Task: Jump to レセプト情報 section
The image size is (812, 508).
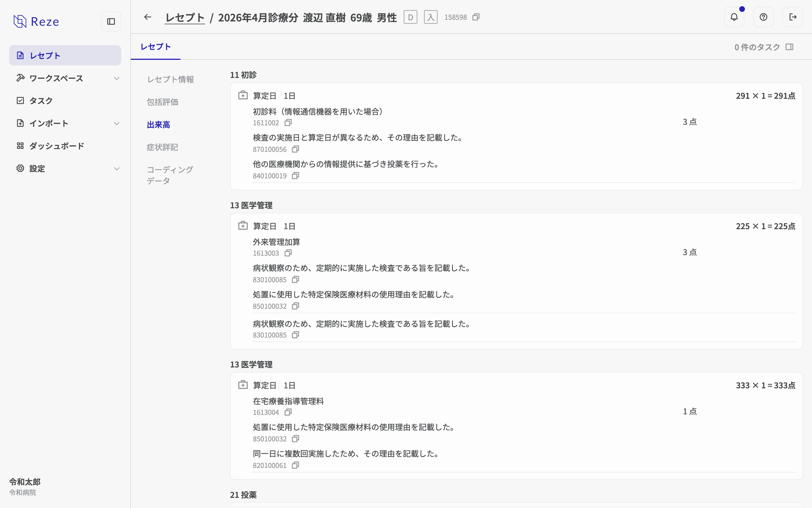Action: pyautogui.click(x=171, y=79)
